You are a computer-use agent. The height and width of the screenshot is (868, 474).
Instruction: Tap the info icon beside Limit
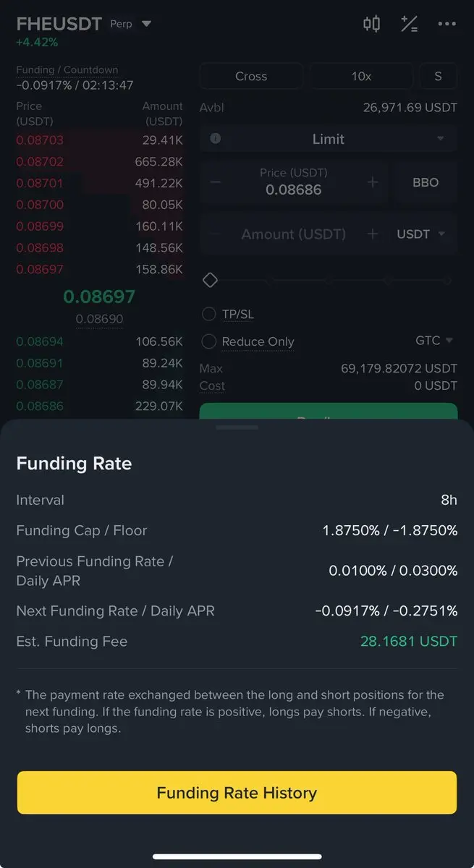pos(215,139)
